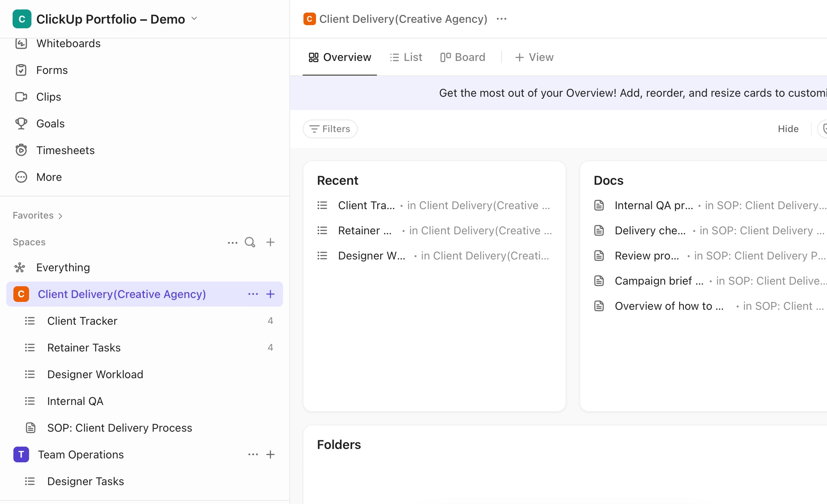Add an item to the Team Operations space
827x504 pixels.
(x=270, y=454)
